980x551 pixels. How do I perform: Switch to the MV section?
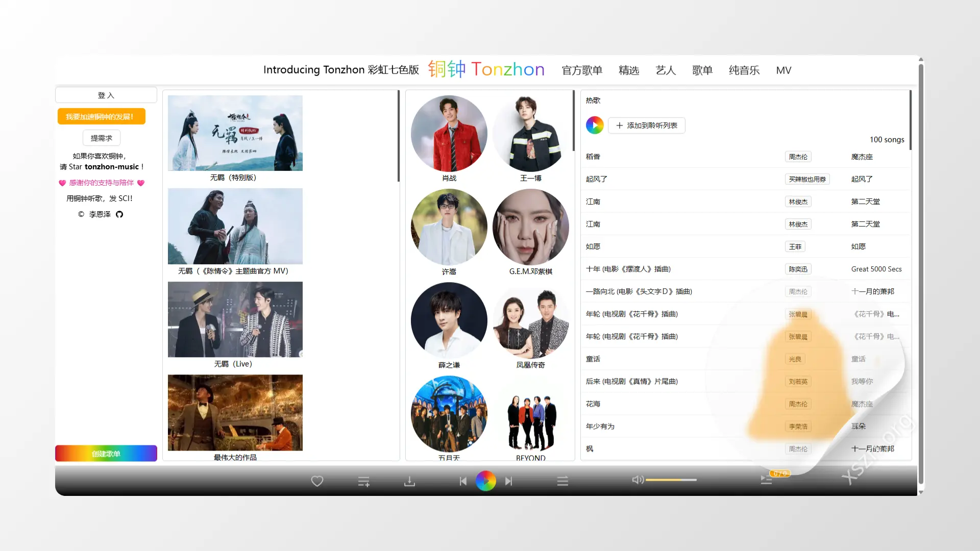click(783, 70)
